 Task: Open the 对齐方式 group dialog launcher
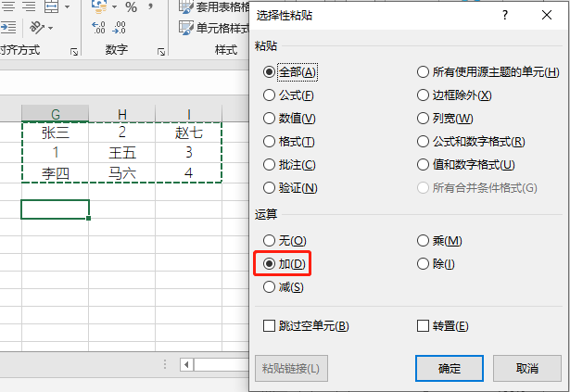point(74,53)
